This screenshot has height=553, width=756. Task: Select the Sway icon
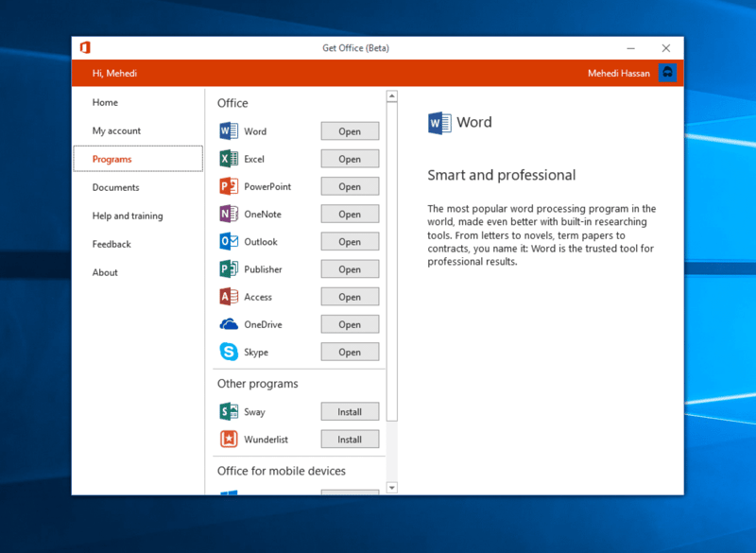[x=228, y=411]
